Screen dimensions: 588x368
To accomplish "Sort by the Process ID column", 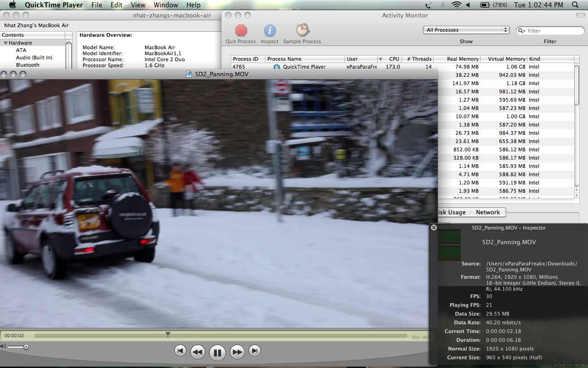I will [248, 59].
